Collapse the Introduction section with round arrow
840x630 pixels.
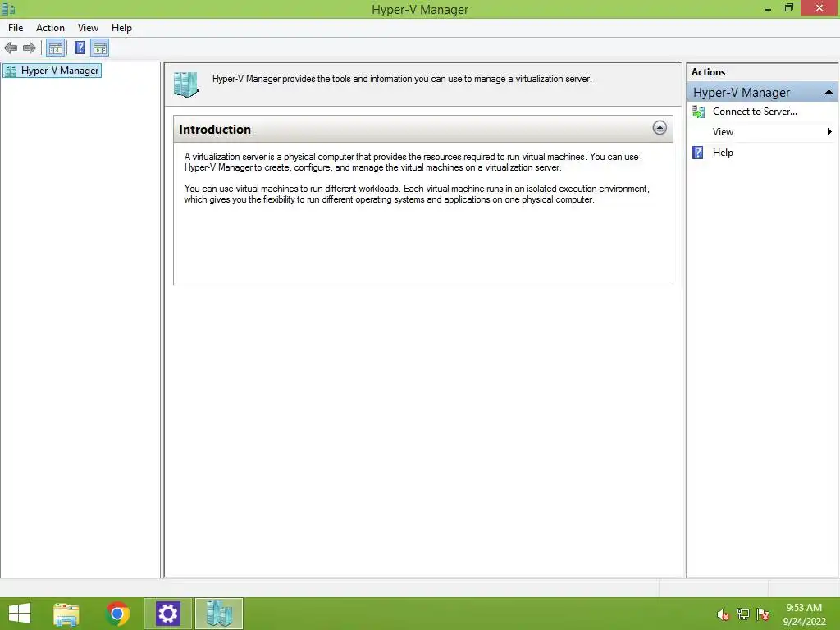click(x=660, y=127)
